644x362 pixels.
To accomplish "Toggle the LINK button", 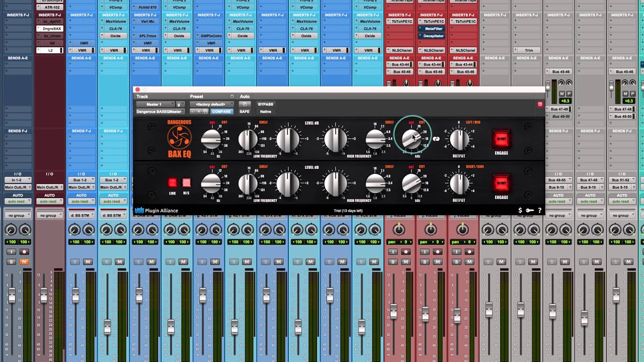I will 173,183.
